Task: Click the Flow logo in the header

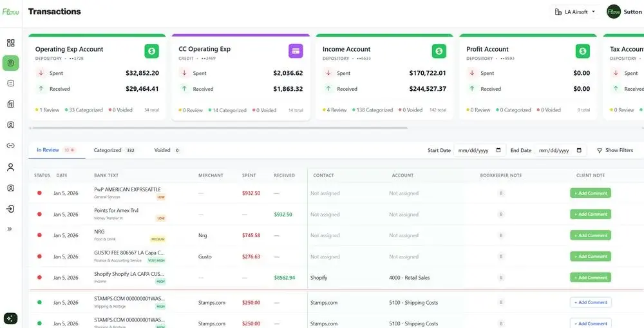Action: click(11, 12)
